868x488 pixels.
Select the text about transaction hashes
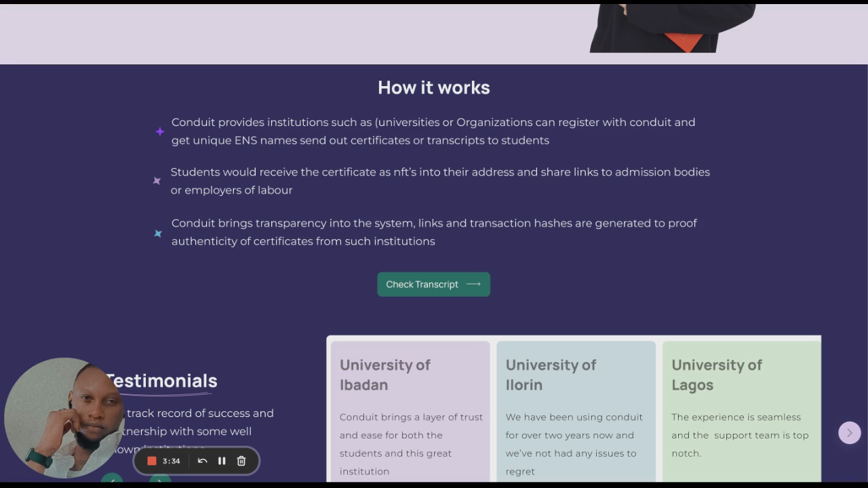434,232
